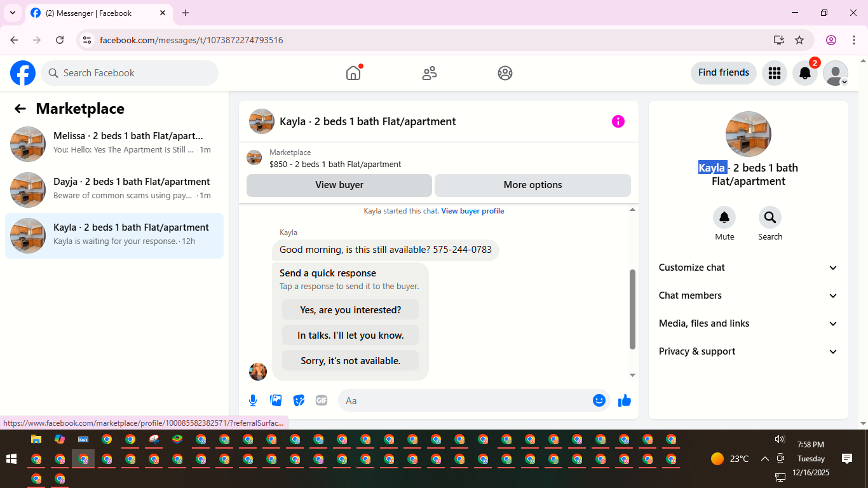868x488 pixels.
Task: Open the Windows notification center icon
Action: click(x=847, y=459)
